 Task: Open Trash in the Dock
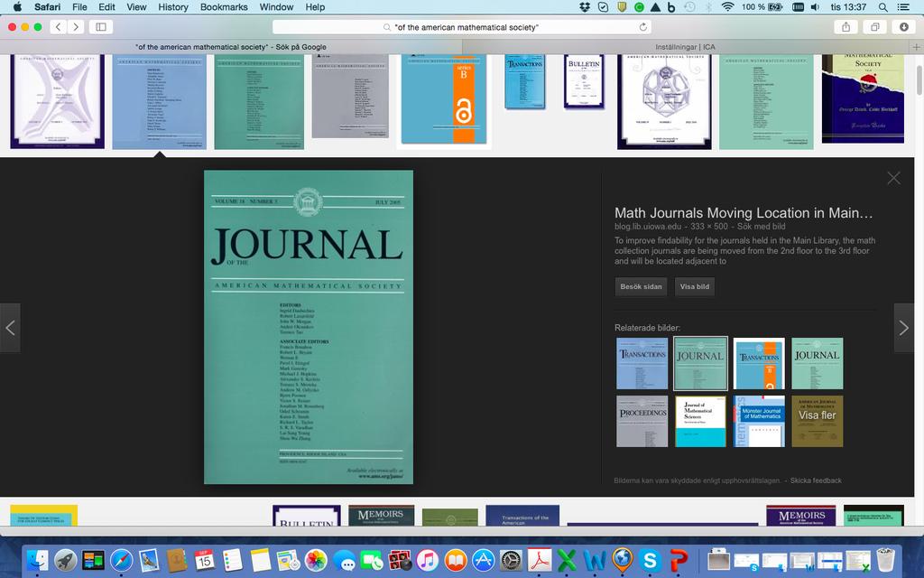(x=885, y=560)
